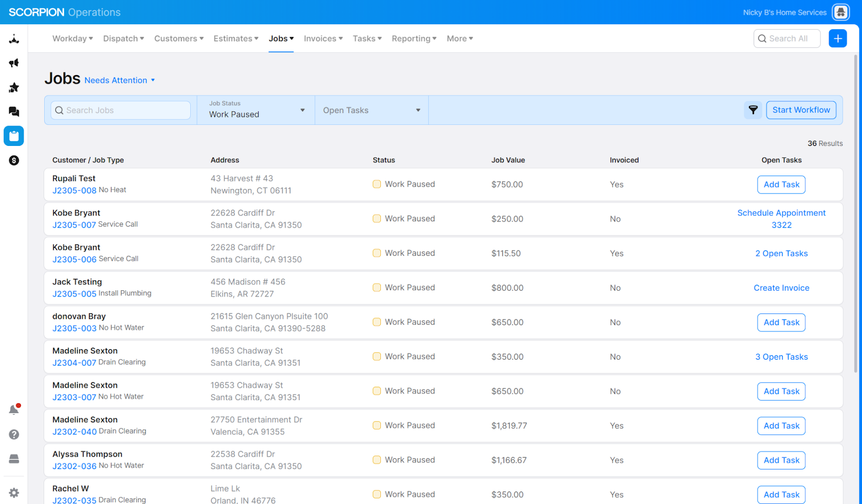The height and width of the screenshot is (504, 862).
Task: Open the notifications bell icon
Action: 14,410
